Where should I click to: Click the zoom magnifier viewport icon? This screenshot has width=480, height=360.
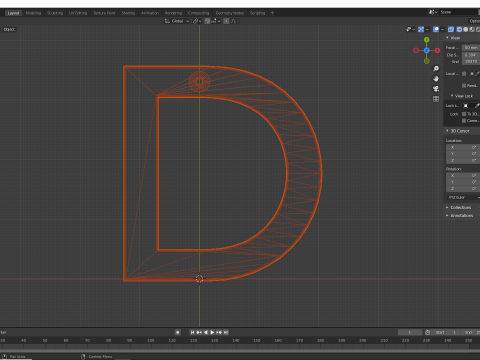tap(436, 69)
